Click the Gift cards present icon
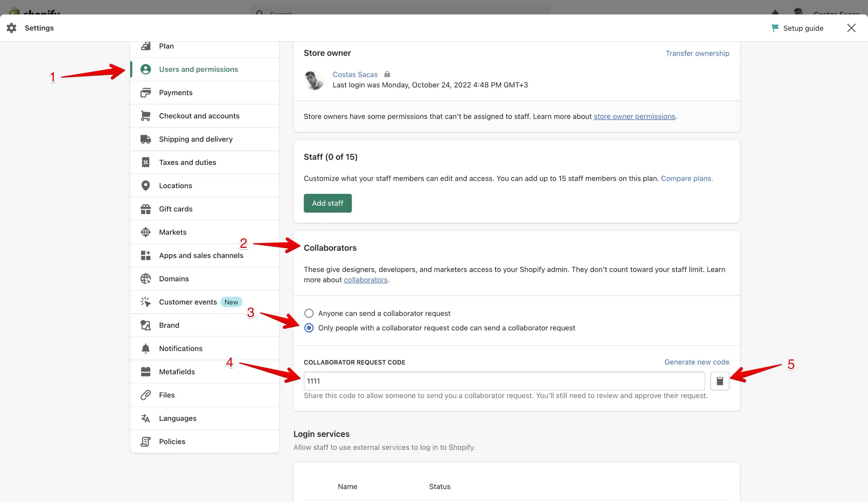The image size is (868, 502). click(x=146, y=209)
